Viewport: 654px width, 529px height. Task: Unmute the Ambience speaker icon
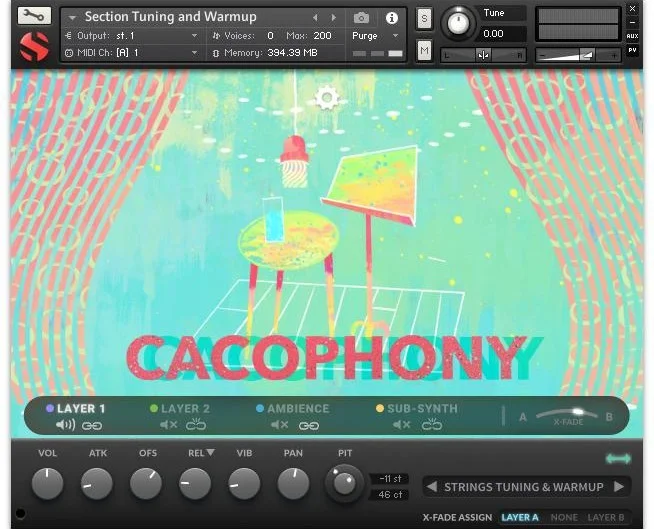(279, 425)
